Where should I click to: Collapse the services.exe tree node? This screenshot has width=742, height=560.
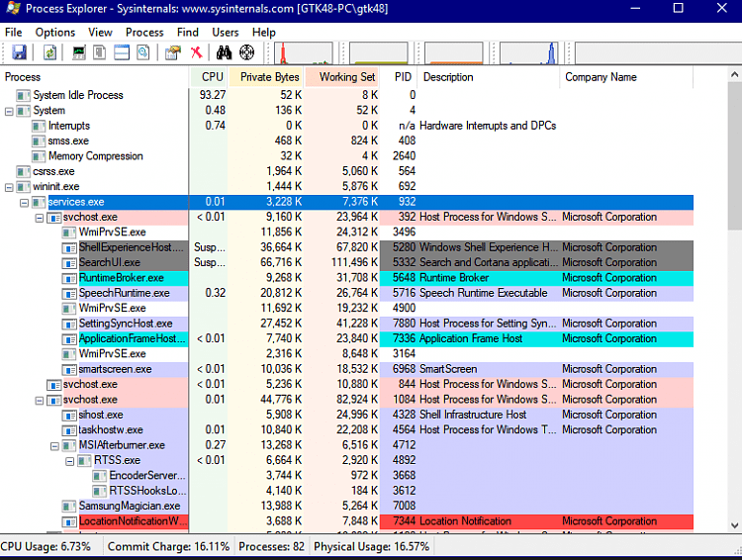point(24,203)
